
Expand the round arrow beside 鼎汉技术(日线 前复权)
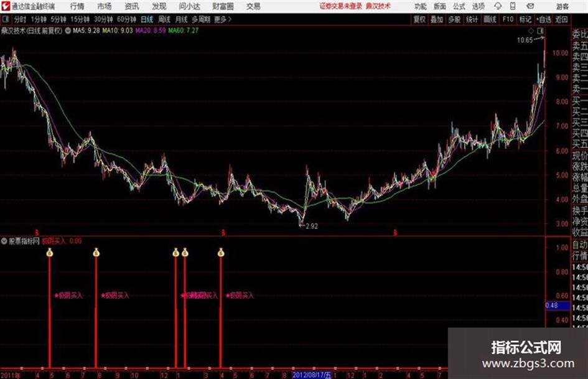pyautogui.click(x=68, y=30)
